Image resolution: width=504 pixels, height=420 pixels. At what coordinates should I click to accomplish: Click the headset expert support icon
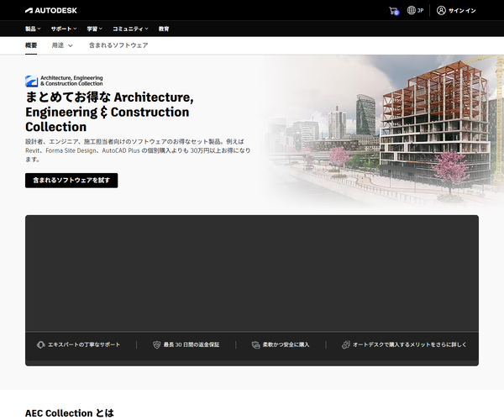click(x=40, y=344)
